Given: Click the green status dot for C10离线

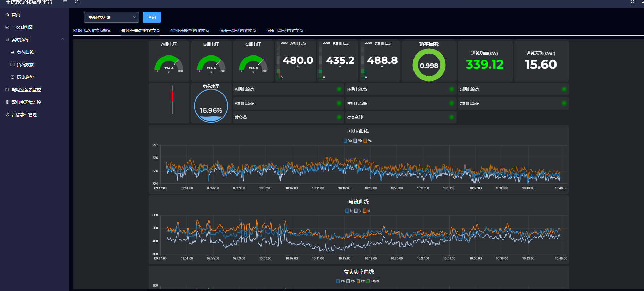Looking at the screenshot, I should [452, 117].
